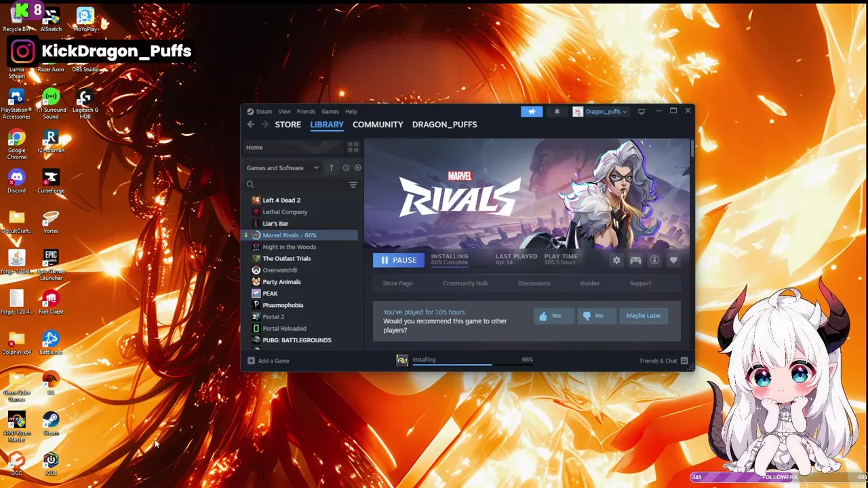The width and height of the screenshot is (868, 488).
Task: Open the DRAGON_PUFFS profile tab
Action: click(x=444, y=125)
